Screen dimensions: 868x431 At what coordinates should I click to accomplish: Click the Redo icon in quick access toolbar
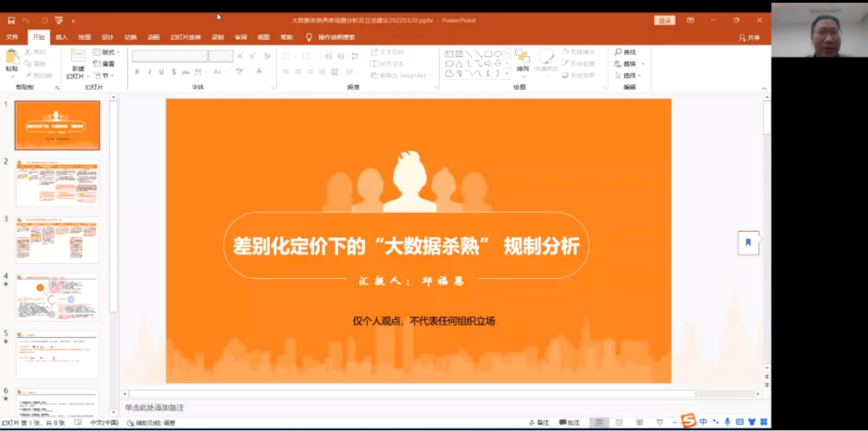[x=45, y=20]
